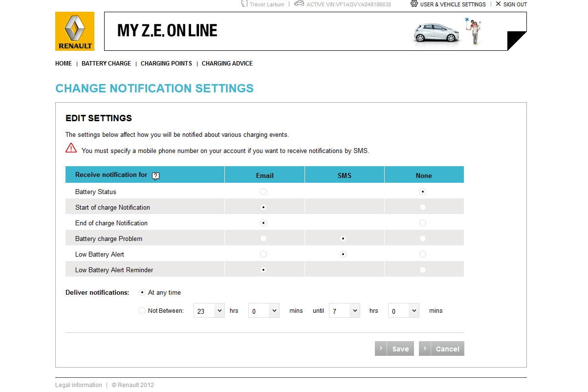The width and height of the screenshot is (588, 392).
Task: Click the MY Z.E. ONLINE banner title
Action: click(167, 31)
